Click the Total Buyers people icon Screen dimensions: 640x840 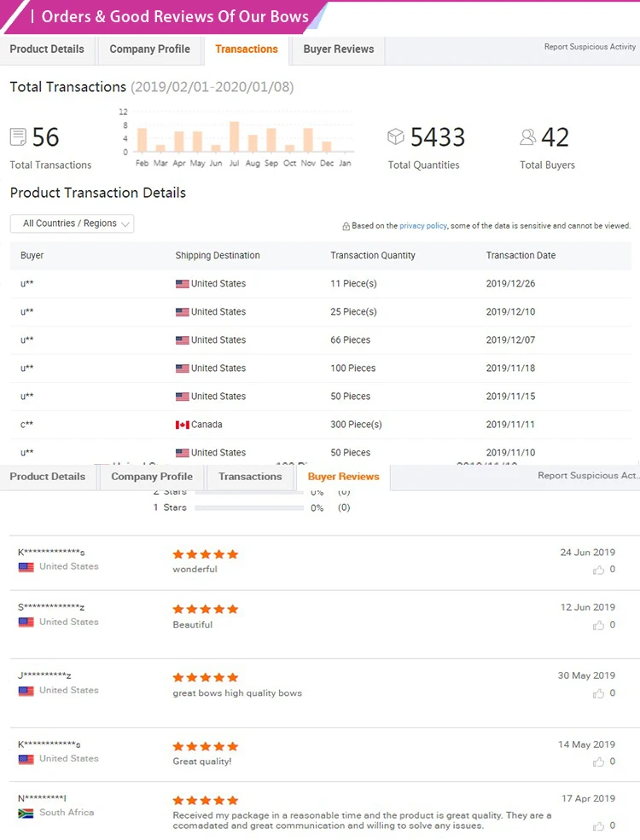(x=528, y=136)
